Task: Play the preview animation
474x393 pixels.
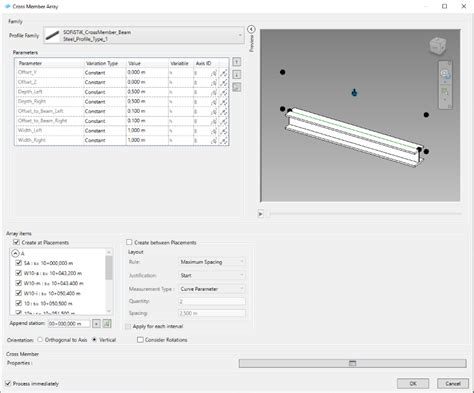Action: (x=261, y=214)
